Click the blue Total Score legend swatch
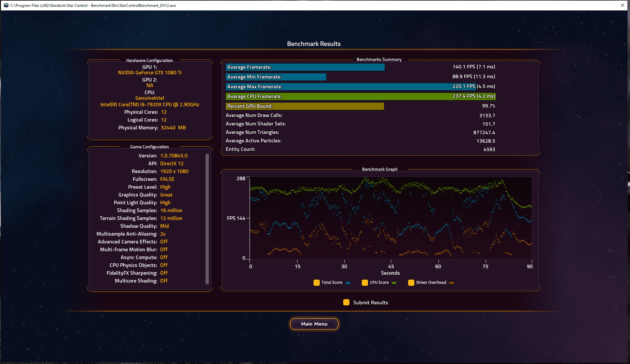630x364 pixels. (348, 283)
